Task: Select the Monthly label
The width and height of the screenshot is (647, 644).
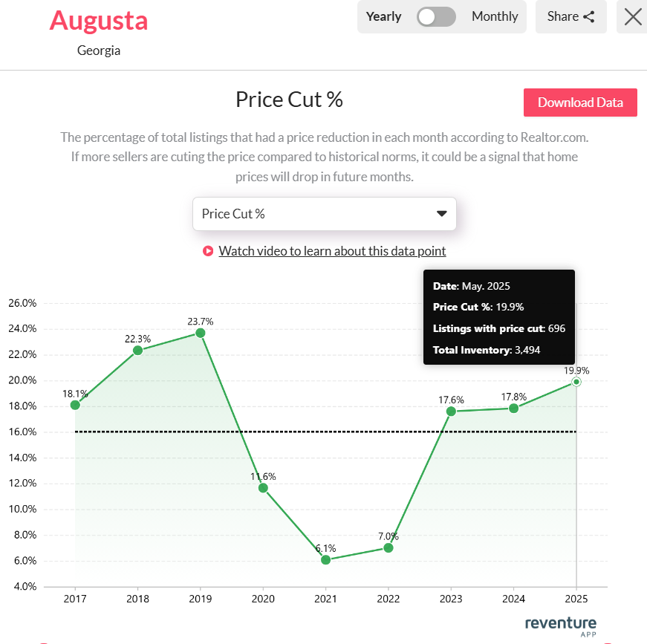Action: pos(494,16)
